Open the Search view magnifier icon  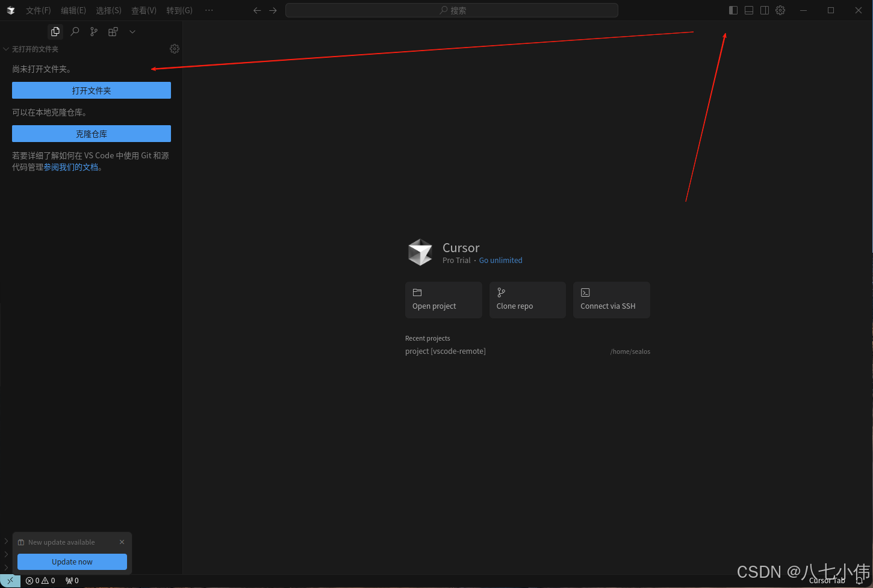(75, 31)
